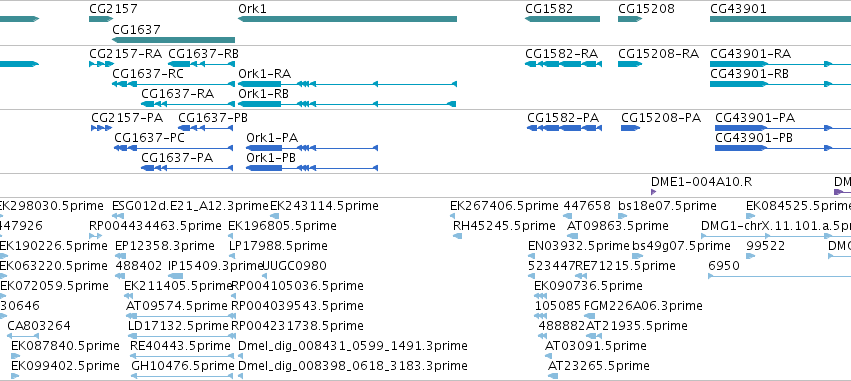Open EST label 99522

(x=765, y=246)
